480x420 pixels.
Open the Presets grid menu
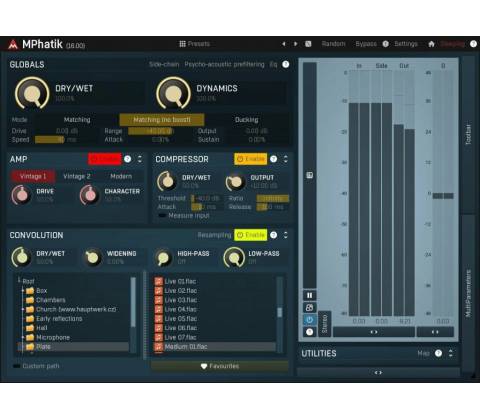[195, 44]
